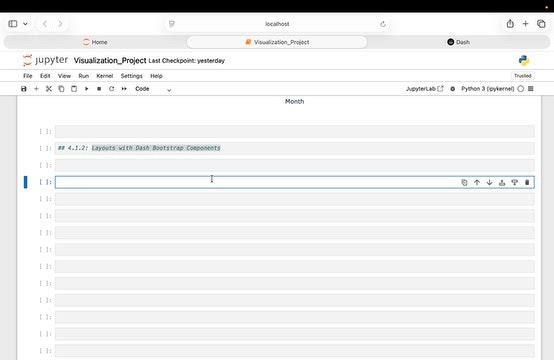Viewport: 554px width, 360px height.
Task: Open the Edit menu
Action: click(x=45, y=76)
